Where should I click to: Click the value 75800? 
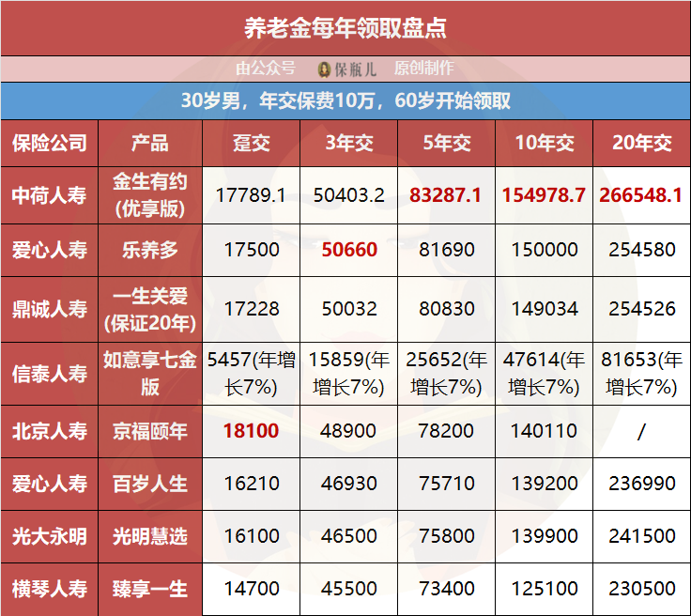click(447, 536)
